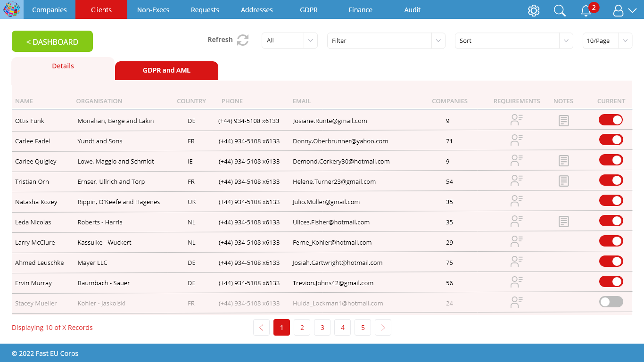Click the COMPANIES column header
644x362 pixels.
[x=450, y=101]
